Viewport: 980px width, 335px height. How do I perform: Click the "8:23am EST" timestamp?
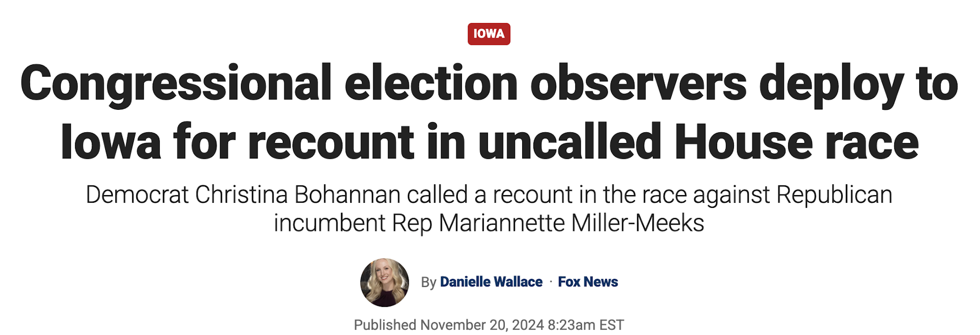(x=585, y=325)
